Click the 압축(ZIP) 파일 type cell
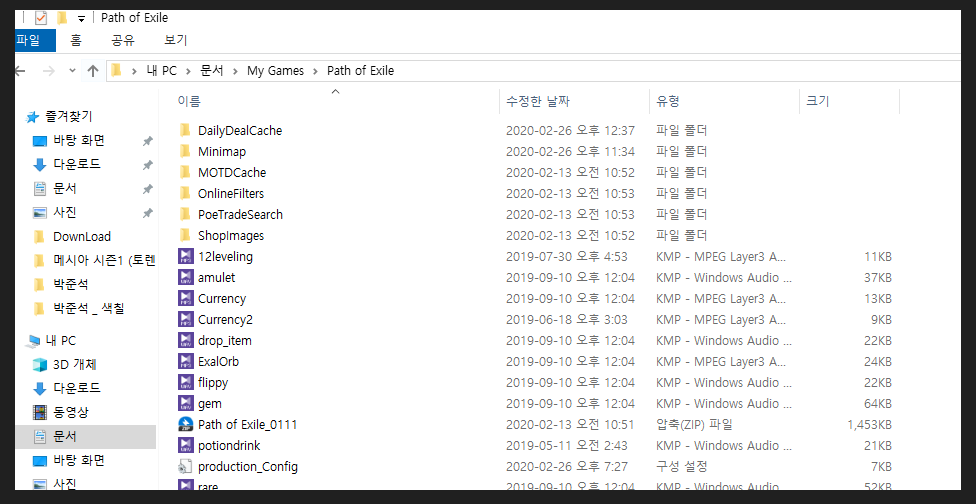This screenshot has width=976, height=504. [694, 424]
